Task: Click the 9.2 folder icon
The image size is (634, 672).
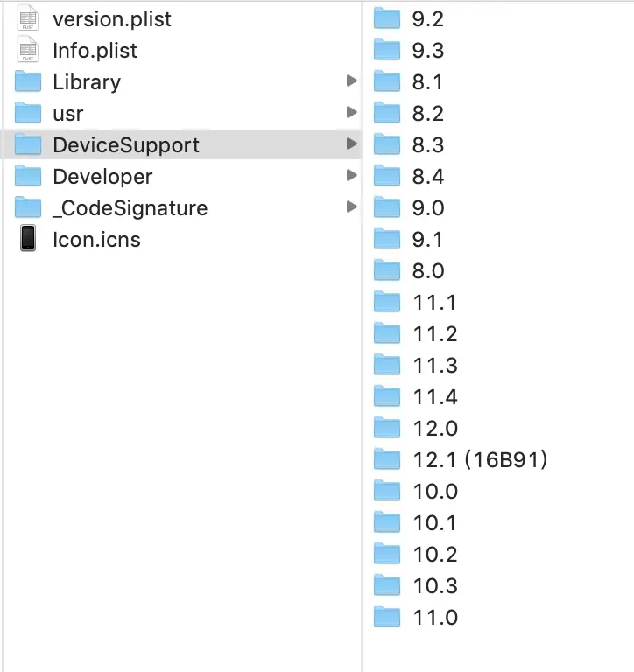Action: (386, 18)
